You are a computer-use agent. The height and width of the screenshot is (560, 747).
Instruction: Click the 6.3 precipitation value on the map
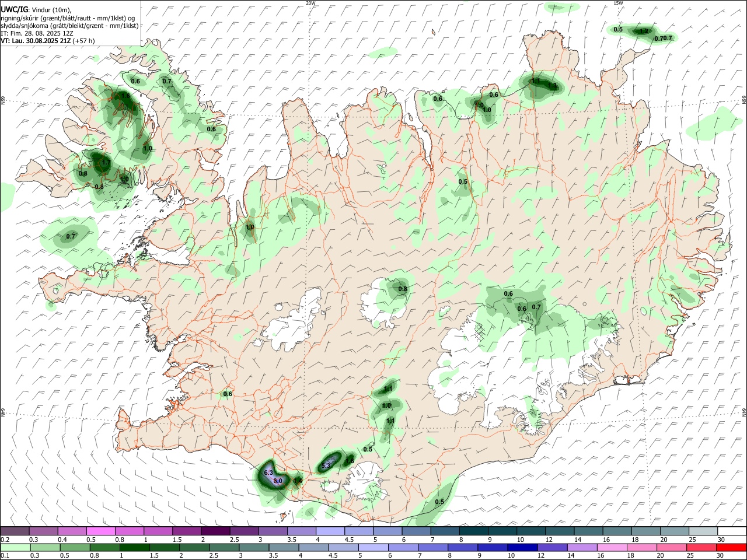[268, 472]
